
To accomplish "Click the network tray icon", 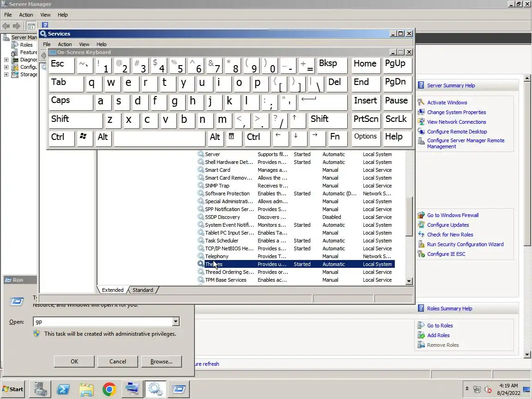I will [477, 389].
